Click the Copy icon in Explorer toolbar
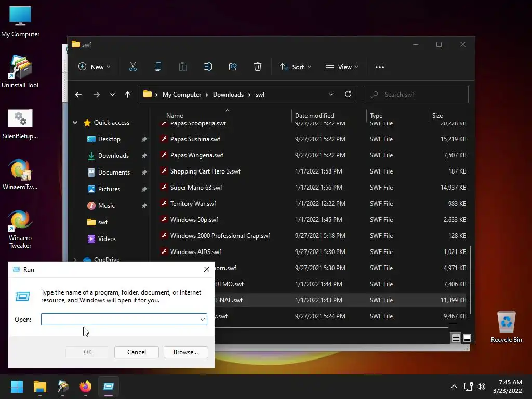The image size is (532, 399). tap(158, 67)
